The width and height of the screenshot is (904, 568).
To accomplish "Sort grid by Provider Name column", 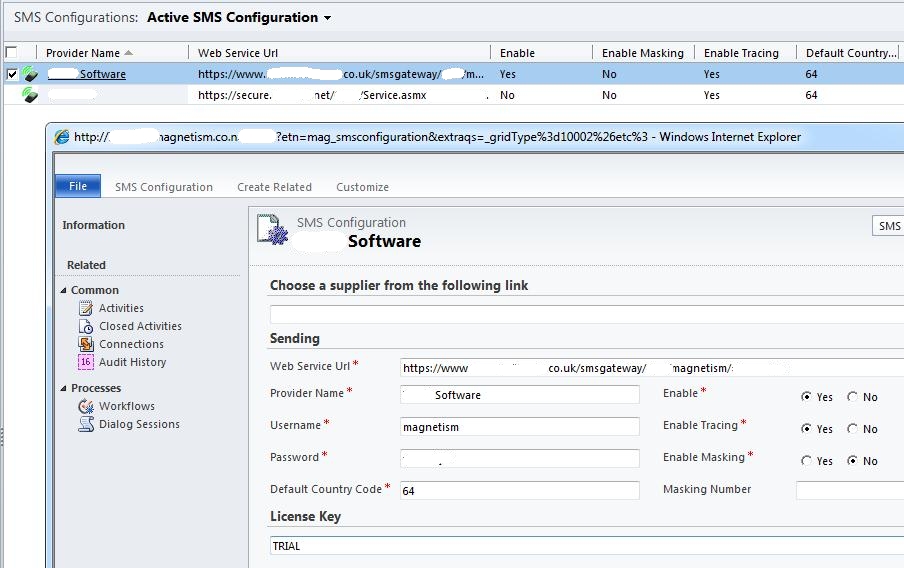I will pyautogui.click(x=83, y=53).
